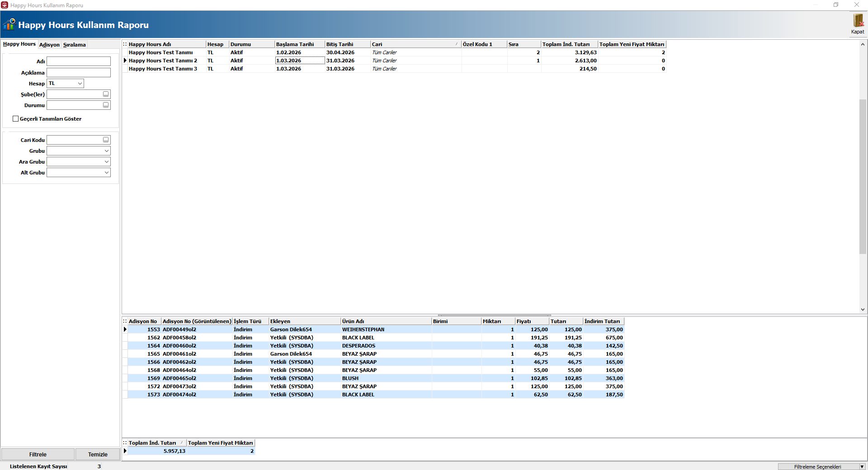
Task: Click the restore window icon in title bar
Action: point(836,5)
